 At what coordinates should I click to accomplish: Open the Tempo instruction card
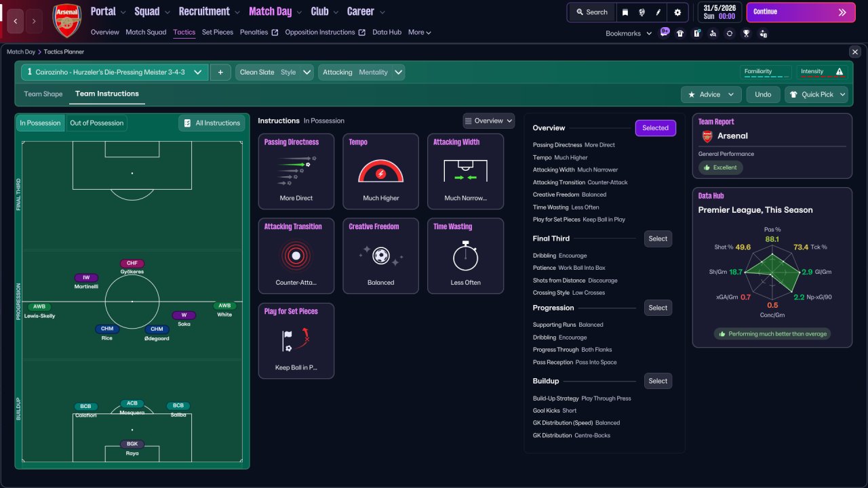(381, 171)
